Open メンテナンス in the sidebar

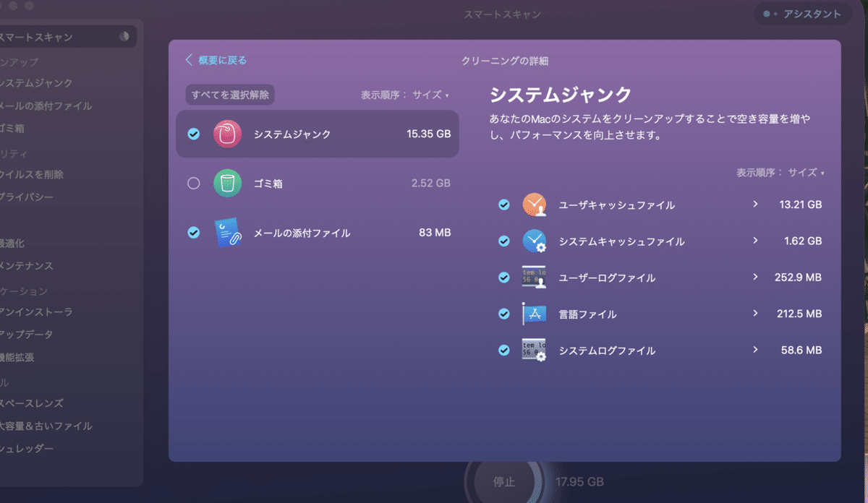pyautogui.click(x=27, y=266)
